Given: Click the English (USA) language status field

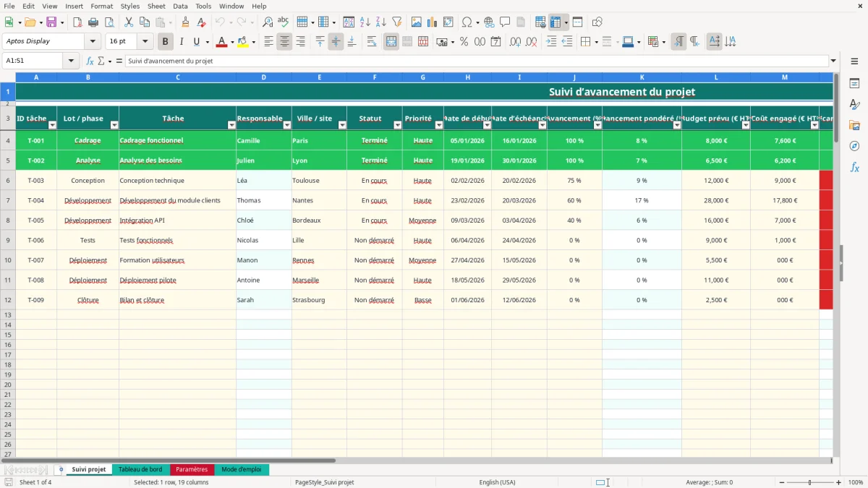Looking at the screenshot, I should 497,482.
